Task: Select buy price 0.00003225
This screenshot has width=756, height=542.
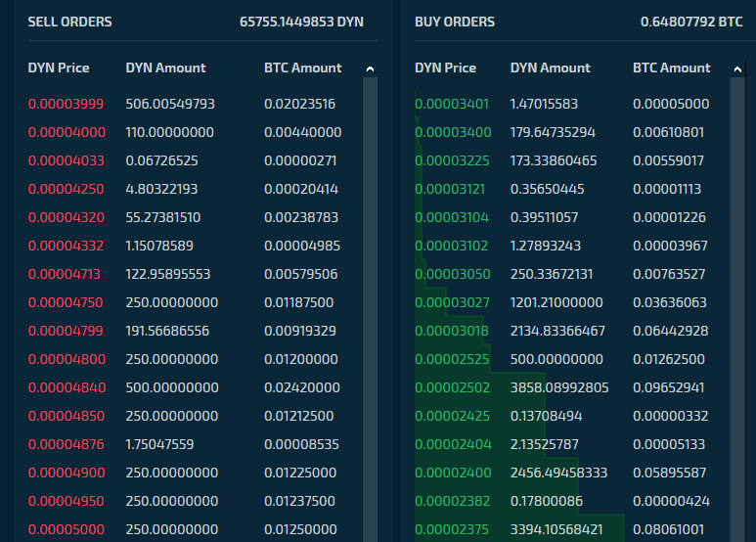Action: tap(452, 160)
